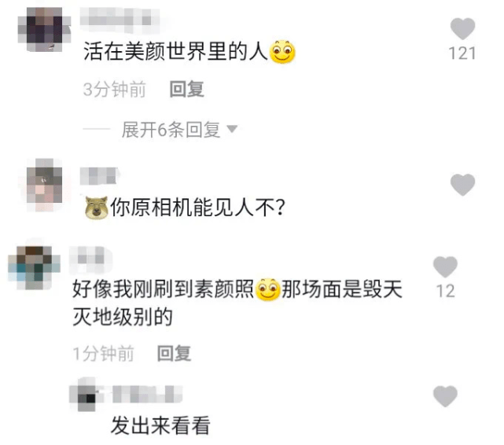
Task: Click the dropdown triangle beside 展开6条回复
Action: point(232,129)
